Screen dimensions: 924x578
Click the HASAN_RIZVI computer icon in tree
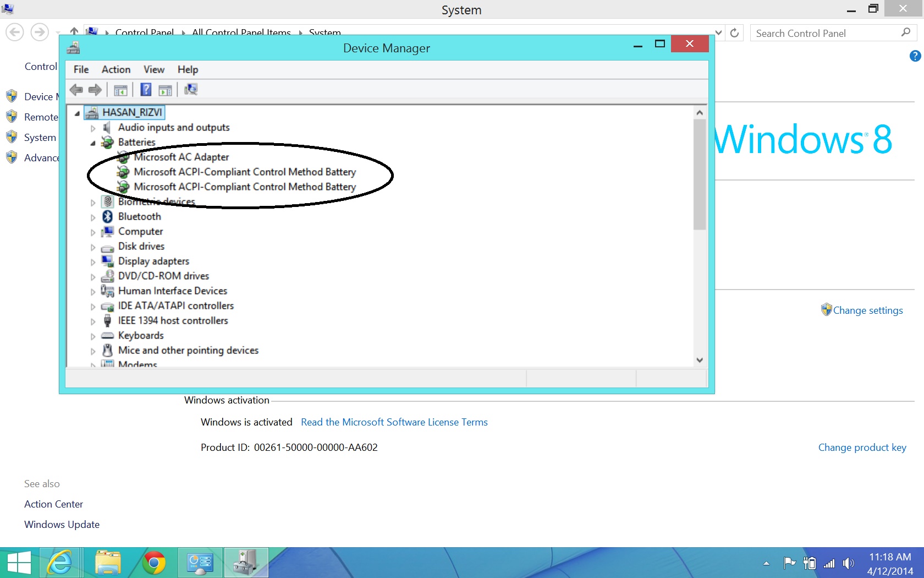[x=92, y=113]
